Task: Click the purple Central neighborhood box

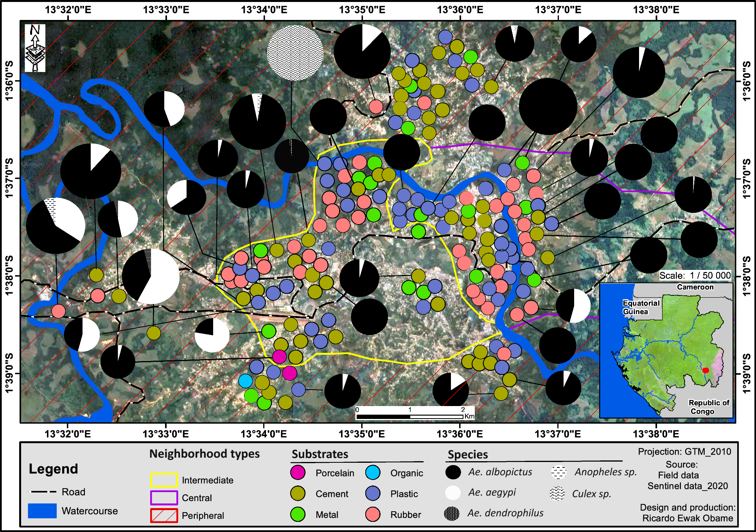Action: [164, 498]
